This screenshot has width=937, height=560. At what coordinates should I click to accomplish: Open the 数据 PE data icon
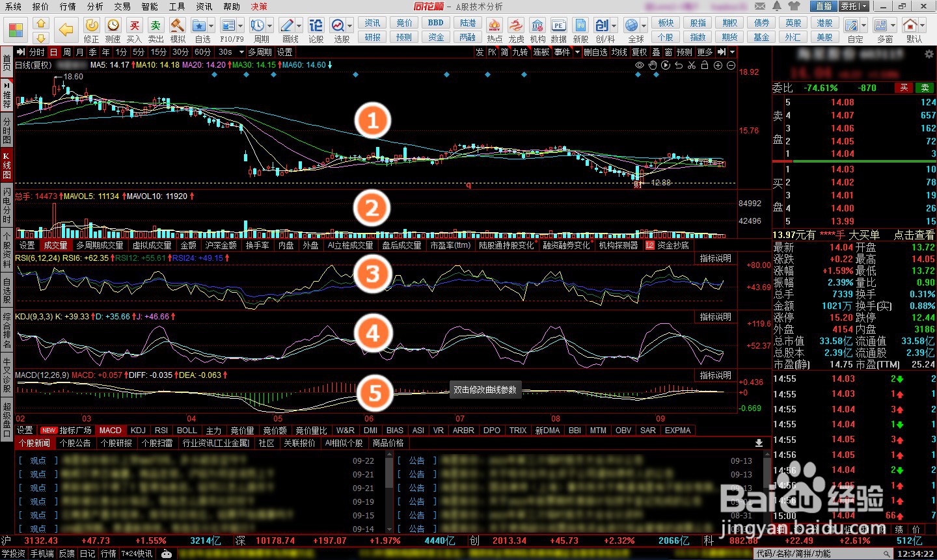point(558,25)
